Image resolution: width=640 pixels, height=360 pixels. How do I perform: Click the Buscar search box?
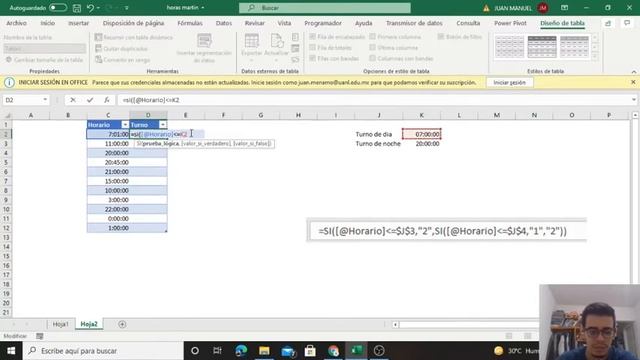pos(325,8)
